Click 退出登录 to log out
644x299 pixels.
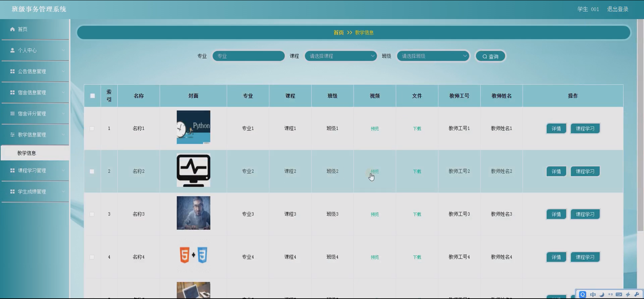[617, 9]
